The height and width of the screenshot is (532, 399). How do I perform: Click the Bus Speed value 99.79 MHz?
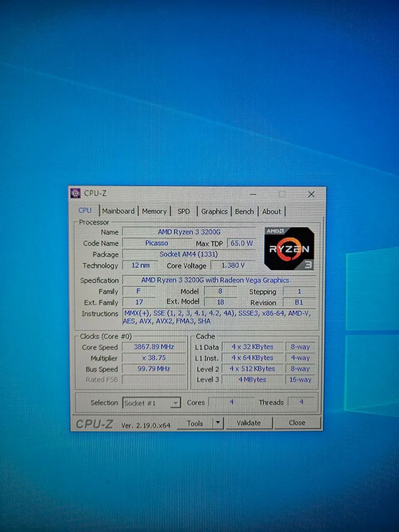154,369
